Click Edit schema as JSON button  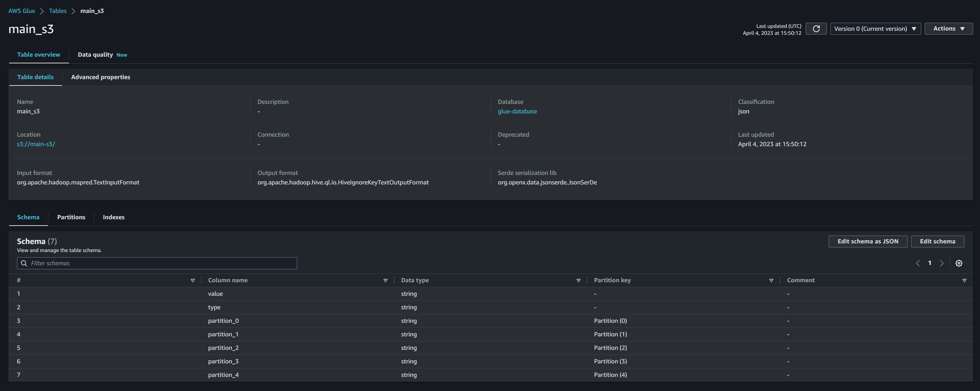point(867,242)
